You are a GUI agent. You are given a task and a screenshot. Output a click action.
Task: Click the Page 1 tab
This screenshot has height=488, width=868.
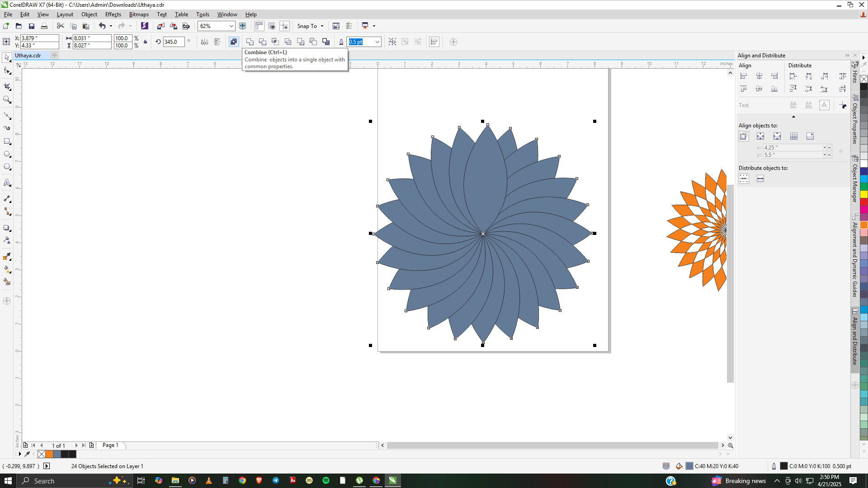(x=110, y=446)
